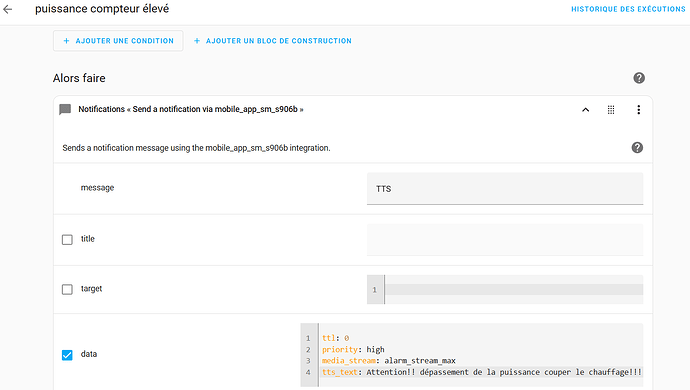Grab the action reorder handle icon

click(611, 110)
